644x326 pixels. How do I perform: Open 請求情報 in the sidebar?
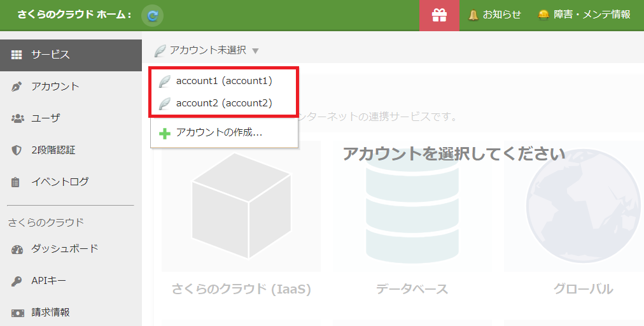pyautogui.click(x=50, y=313)
